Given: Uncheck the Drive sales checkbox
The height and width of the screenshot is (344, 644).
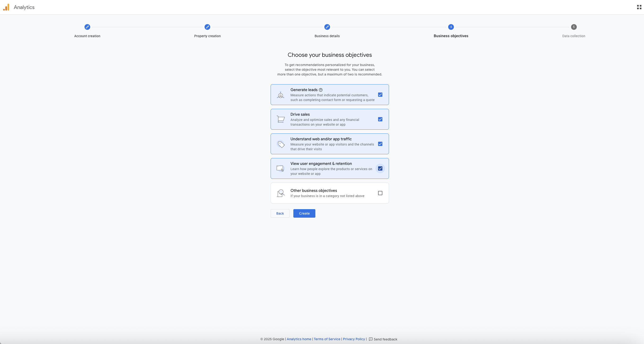Looking at the screenshot, I should click(380, 119).
